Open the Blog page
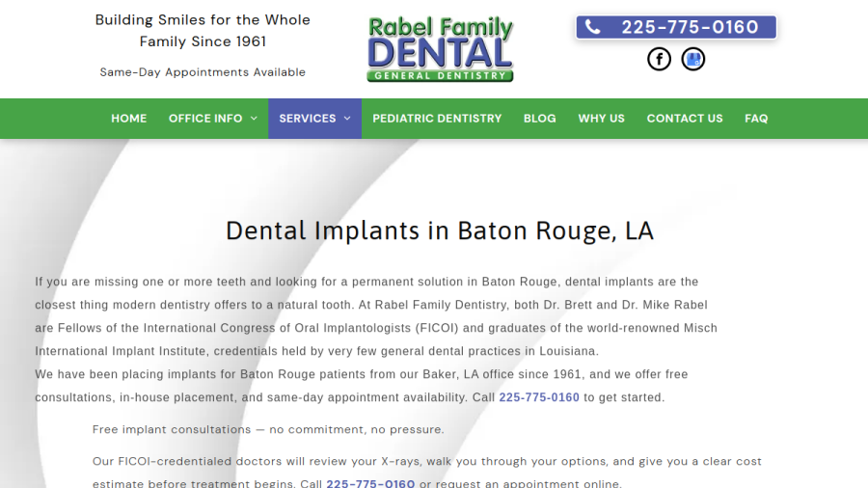Screen dimensions: 868x488 pos(540,119)
